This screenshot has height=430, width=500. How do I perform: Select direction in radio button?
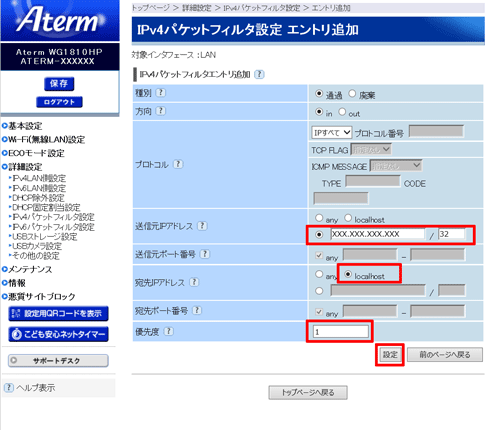point(319,112)
